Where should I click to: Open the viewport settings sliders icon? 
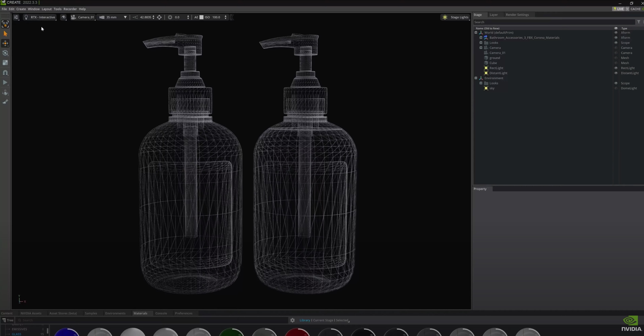[x=16, y=17]
